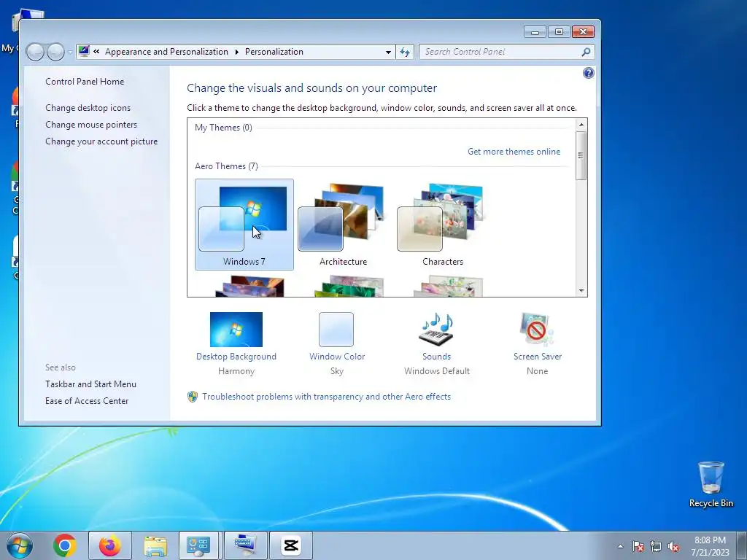Click the Sounds text link
This screenshot has width=747, height=560.
[436, 356]
